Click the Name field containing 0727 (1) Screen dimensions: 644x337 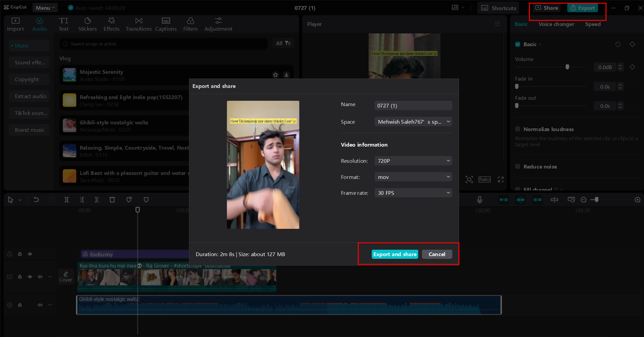coord(414,106)
